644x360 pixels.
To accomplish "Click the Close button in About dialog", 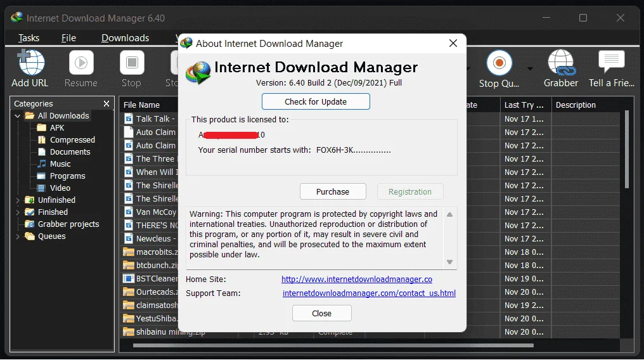I will tap(321, 313).
